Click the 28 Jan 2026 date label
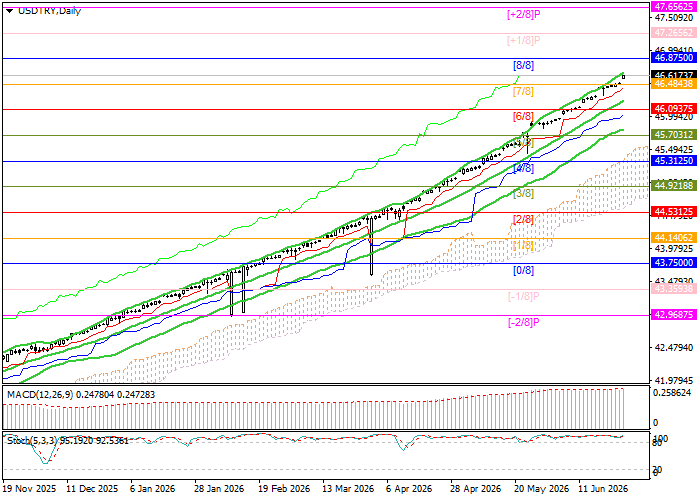This screenshot has height=500, width=700. pyautogui.click(x=219, y=489)
